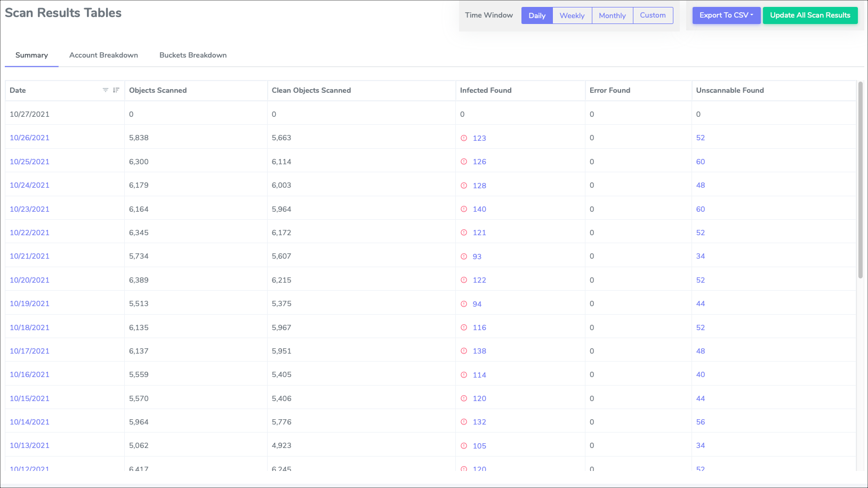
Task: Click the infected warning icon for 10/22/2021
Action: click(464, 233)
